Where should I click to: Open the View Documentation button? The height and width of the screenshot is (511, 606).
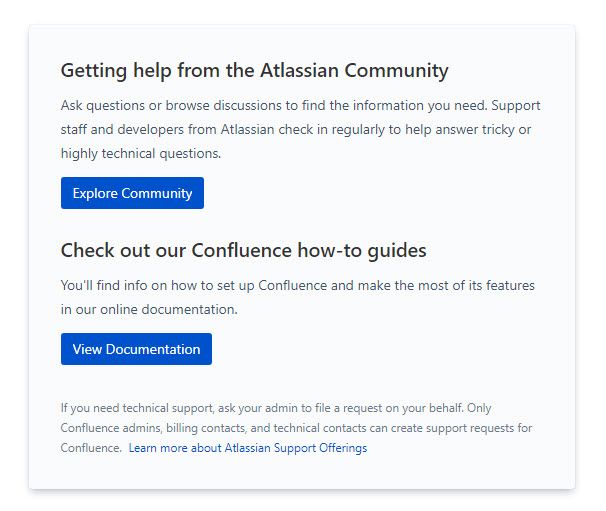(136, 349)
